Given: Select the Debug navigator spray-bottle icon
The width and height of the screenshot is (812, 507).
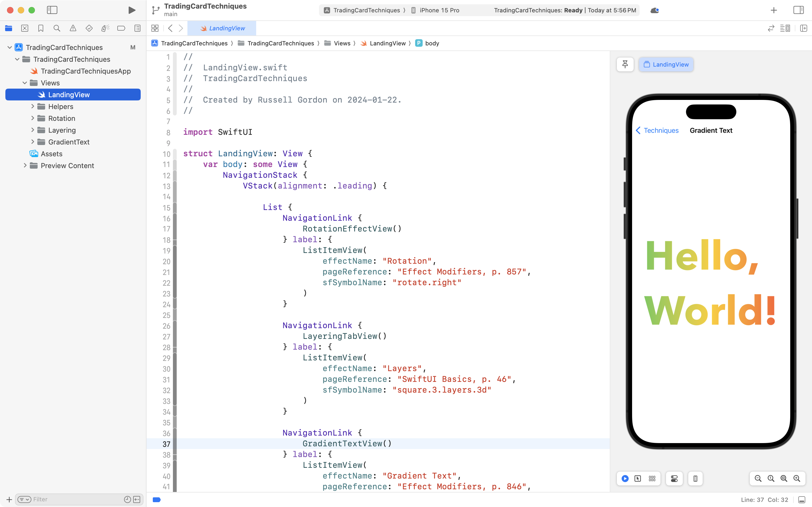Looking at the screenshot, I should click(x=105, y=28).
